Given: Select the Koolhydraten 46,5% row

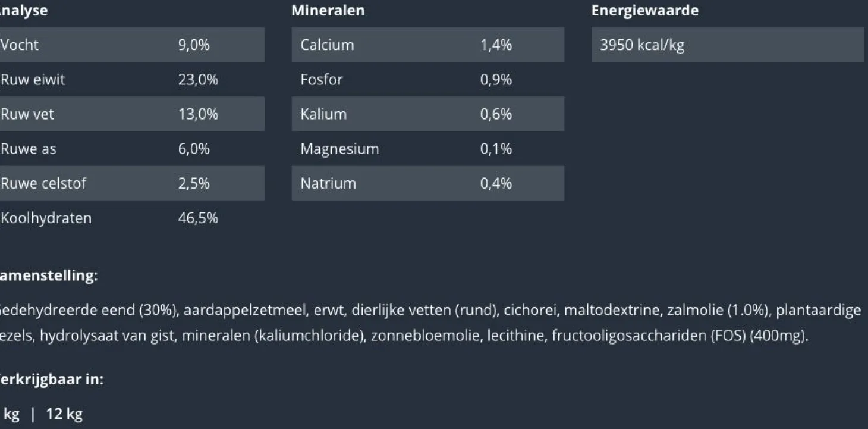Looking at the screenshot, I should pos(131,218).
